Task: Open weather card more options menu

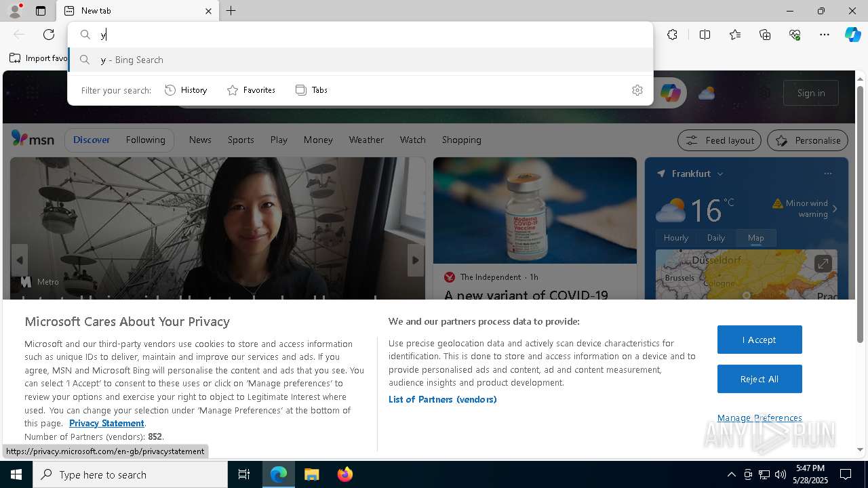Action: (828, 174)
